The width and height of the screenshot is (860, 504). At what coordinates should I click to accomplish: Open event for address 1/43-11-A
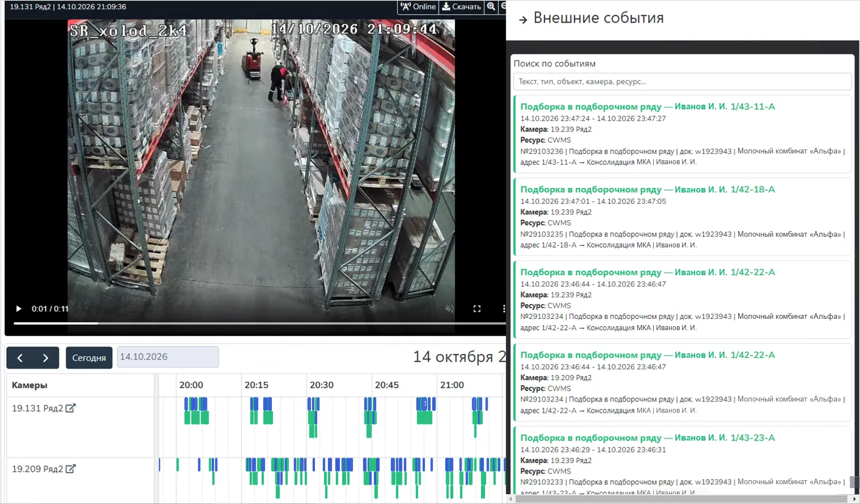point(682,134)
